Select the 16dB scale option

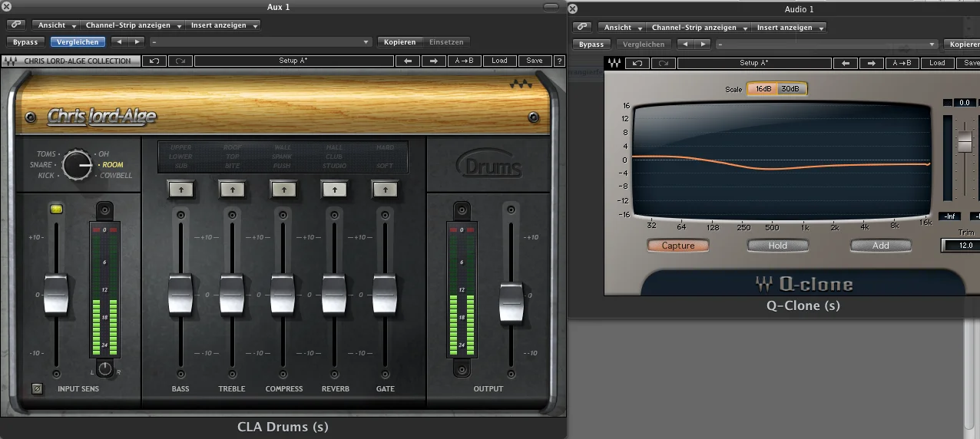coord(763,89)
